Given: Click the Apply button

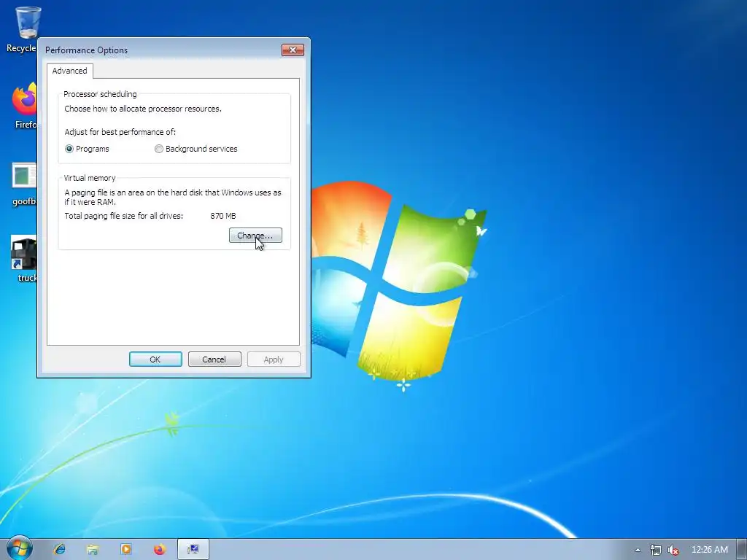Looking at the screenshot, I should tap(274, 359).
